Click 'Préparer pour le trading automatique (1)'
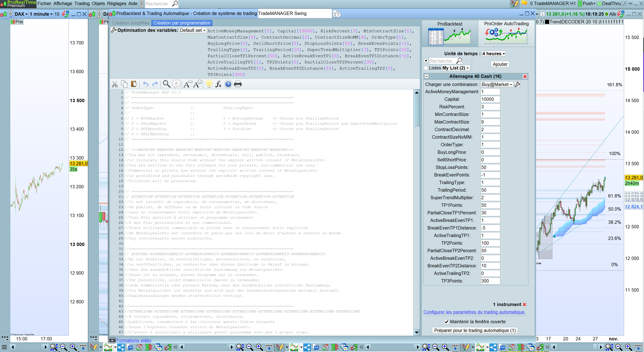This screenshot has height=352, width=644. pos(475,330)
